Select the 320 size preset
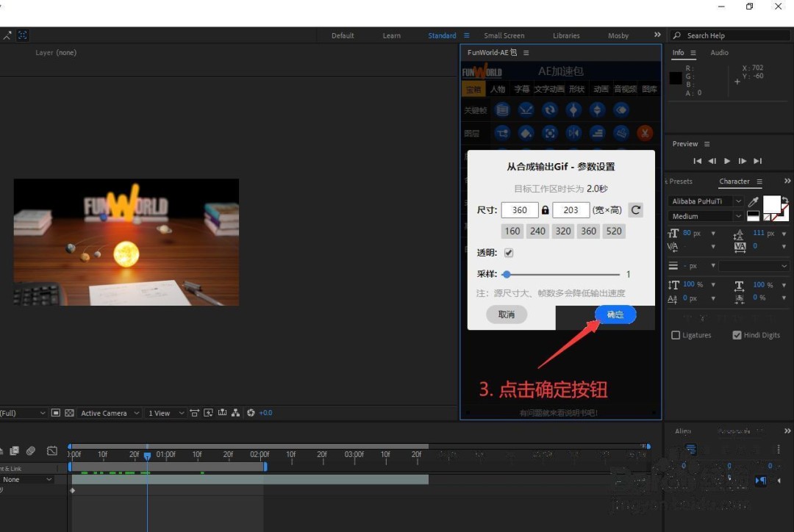794x532 pixels. click(x=562, y=231)
